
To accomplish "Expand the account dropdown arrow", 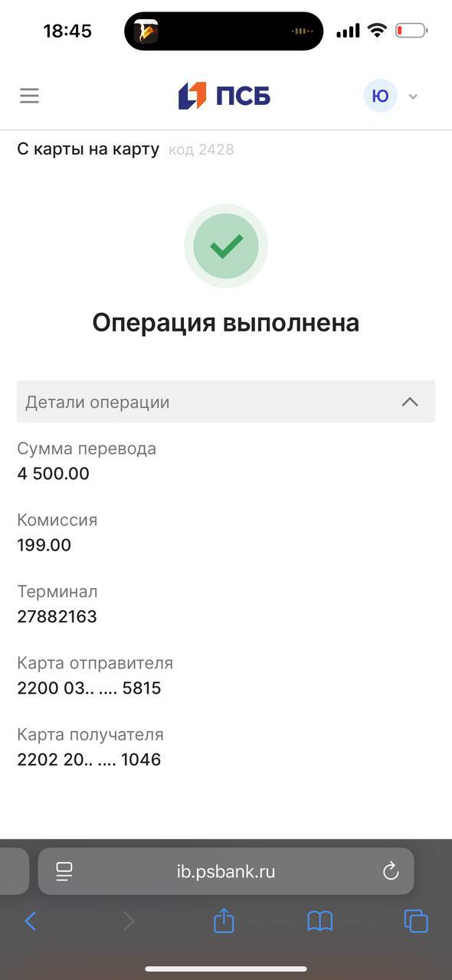I will [x=414, y=96].
